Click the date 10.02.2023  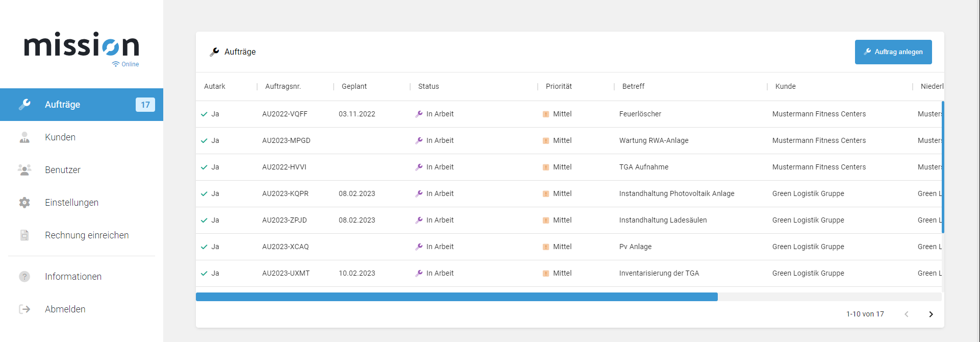click(x=357, y=274)
